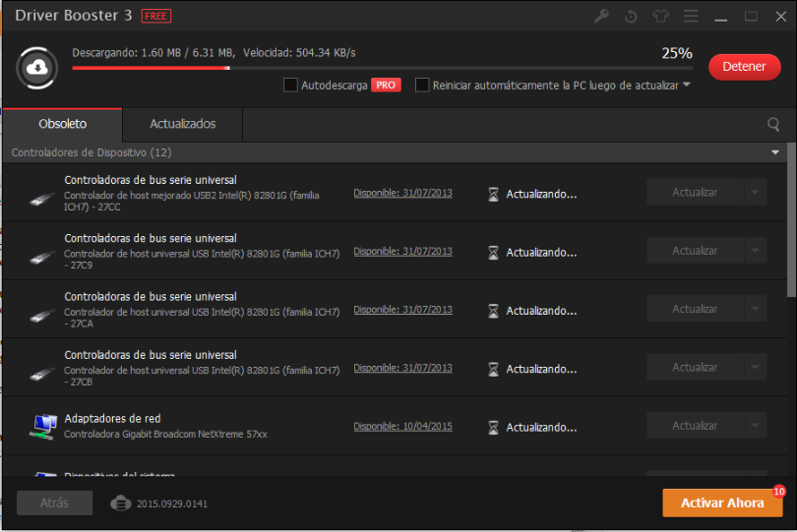Open the restore history clock icon
The height and width of the screenshot is (532, 797).
click(631, 17)
